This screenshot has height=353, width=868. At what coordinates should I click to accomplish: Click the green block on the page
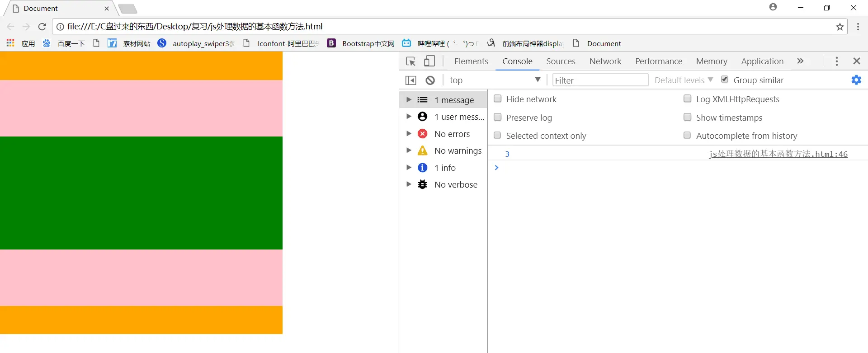(x=141, y=193)
